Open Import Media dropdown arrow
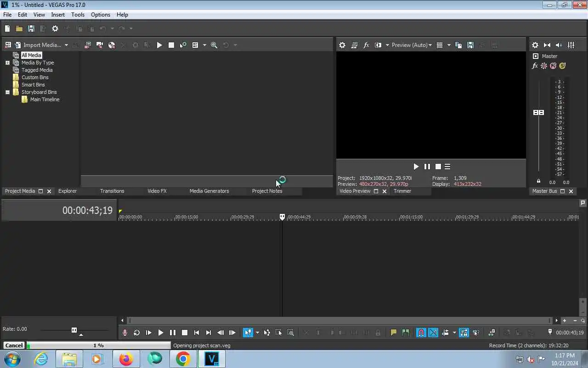 pos(66,45)
